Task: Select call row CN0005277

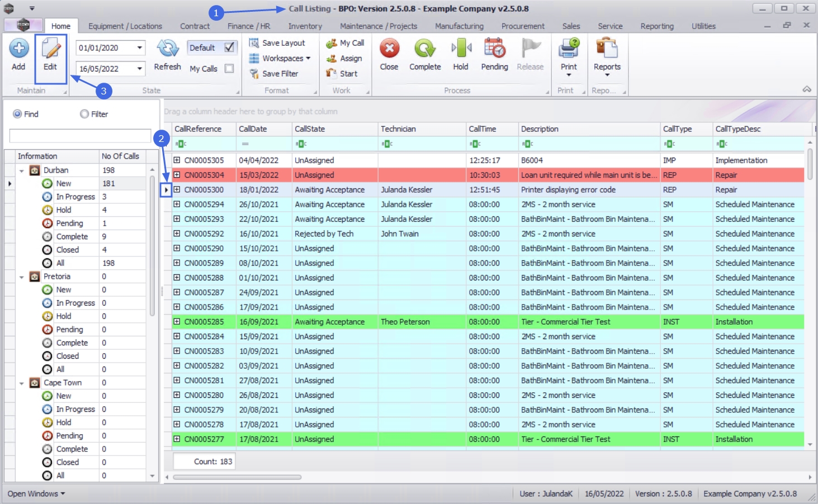Action: (x=488, y=439)
